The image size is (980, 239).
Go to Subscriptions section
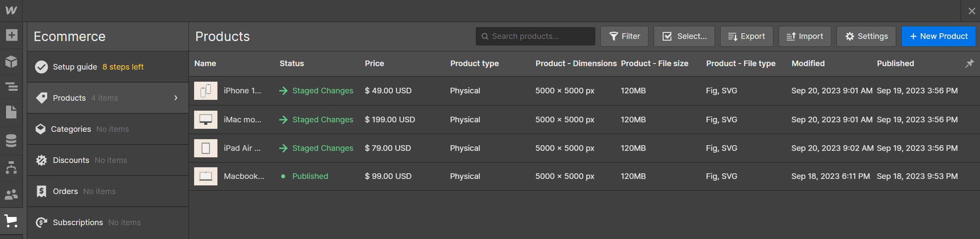pos(108,223)
